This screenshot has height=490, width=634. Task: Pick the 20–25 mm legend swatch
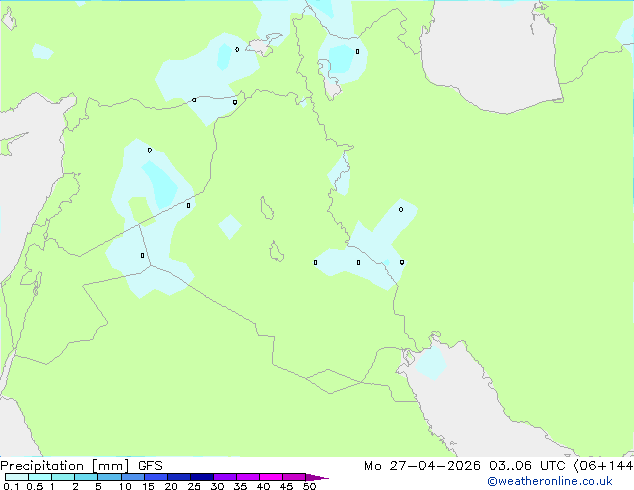[x=178, y=477]
